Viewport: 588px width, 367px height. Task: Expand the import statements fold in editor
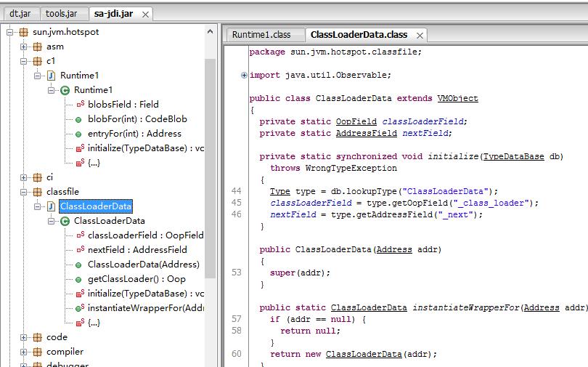(244, 76)
